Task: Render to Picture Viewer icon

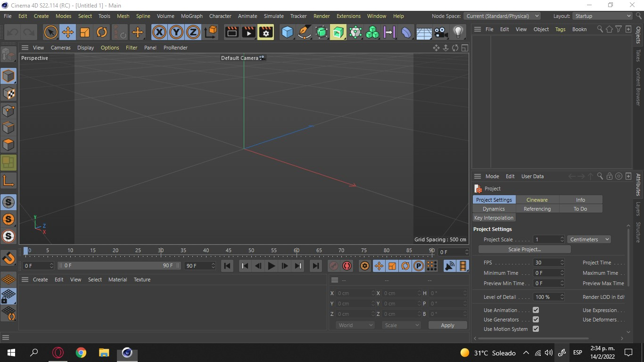Action: point(248,32)
